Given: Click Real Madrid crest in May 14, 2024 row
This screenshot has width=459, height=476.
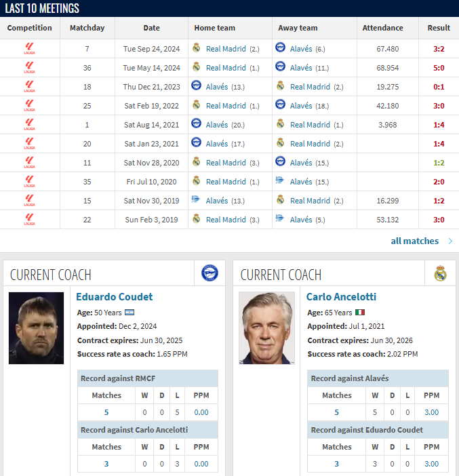Looking at the screenshot, I should [197, 66].
